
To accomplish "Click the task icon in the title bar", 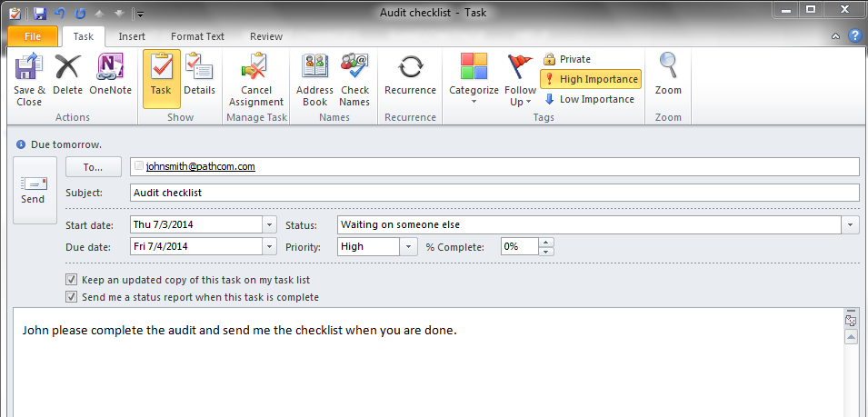I will (15, 13).
